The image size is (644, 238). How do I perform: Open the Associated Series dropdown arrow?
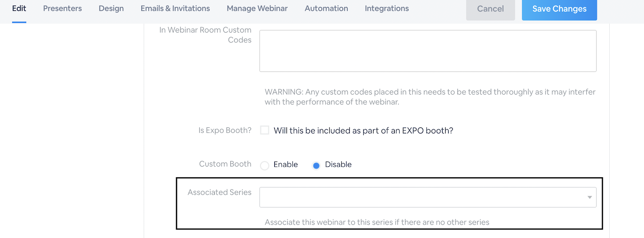pyautogui.click(x=589, y=197)
